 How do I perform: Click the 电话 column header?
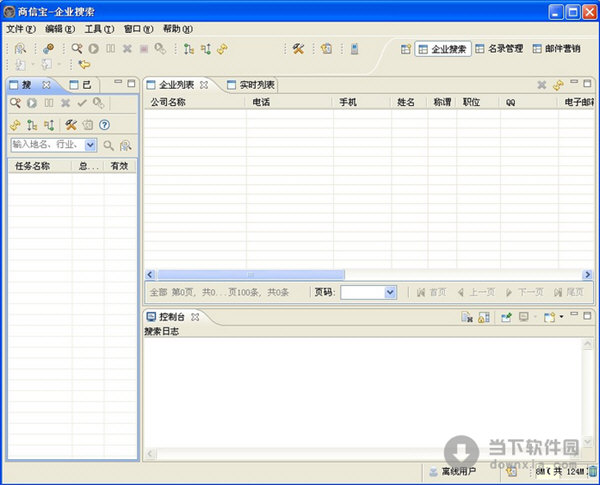coord(289,102)
